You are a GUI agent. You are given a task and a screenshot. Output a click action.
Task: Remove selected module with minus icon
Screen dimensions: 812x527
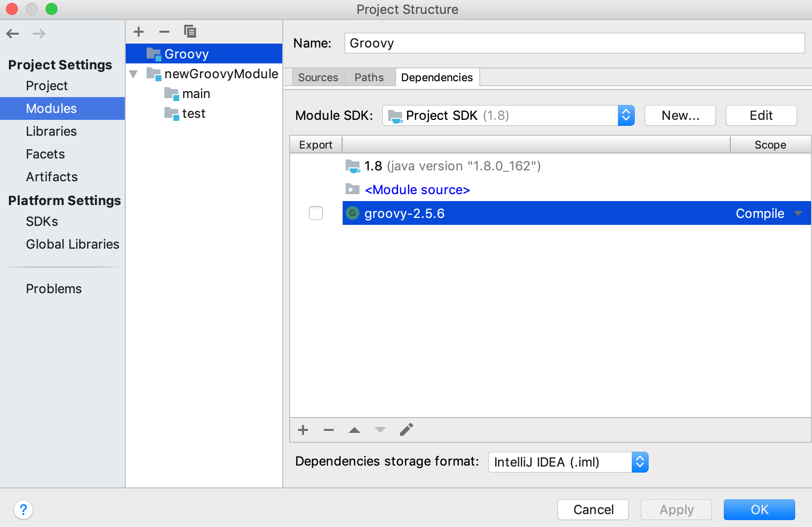pyautogui.click(x=164, y=32)
